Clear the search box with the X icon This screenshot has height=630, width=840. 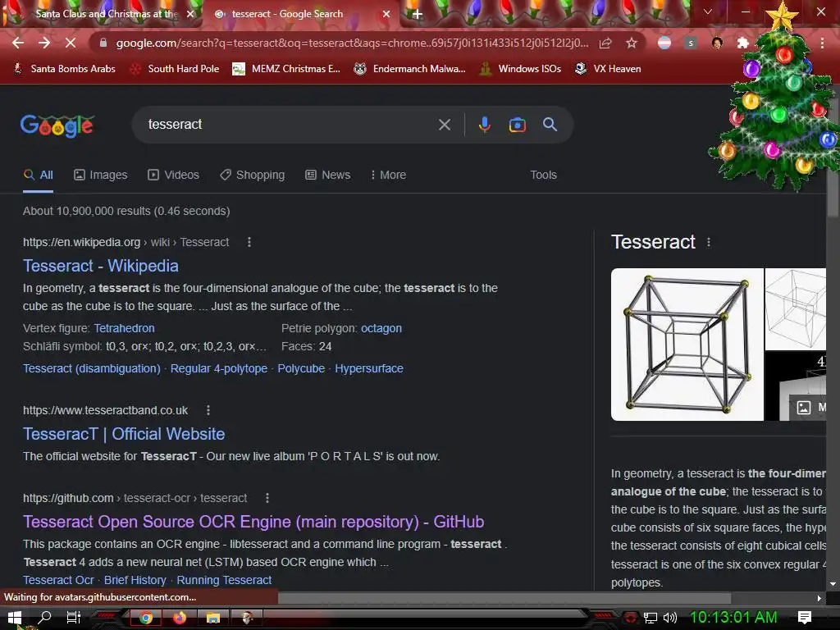pos(445,125)
